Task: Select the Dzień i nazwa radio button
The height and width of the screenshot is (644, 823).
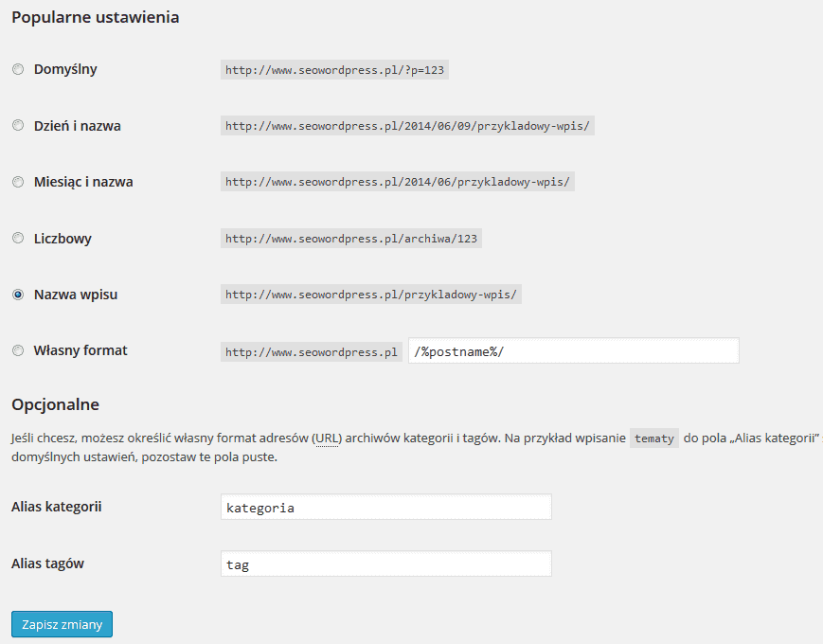Action: pyautogui.click(x=18, y=125)
